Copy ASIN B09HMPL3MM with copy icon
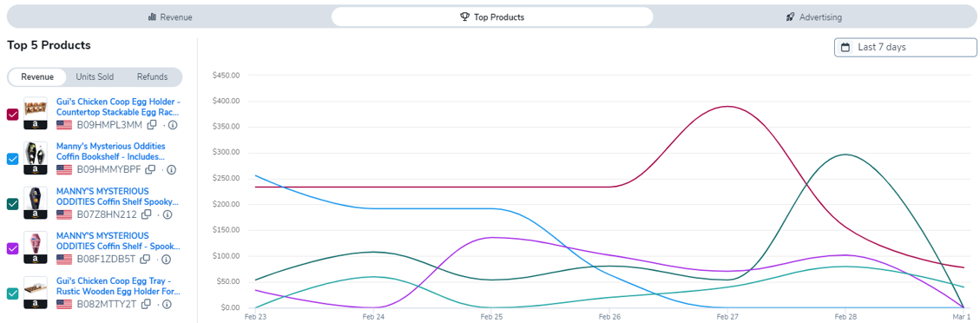This screenshot has width=980, height=323. point(152,125)
